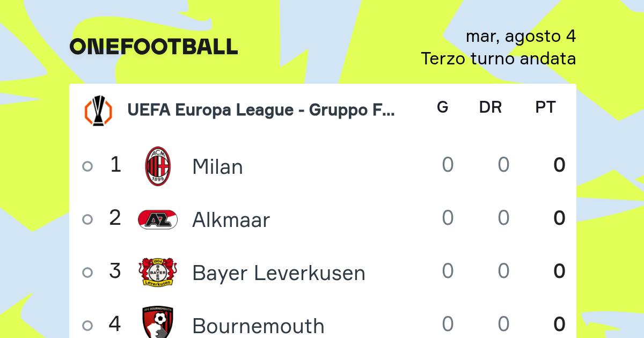Click the OneFootball logo
This screenshot has width=644, height=338.
tap(153, 47)
